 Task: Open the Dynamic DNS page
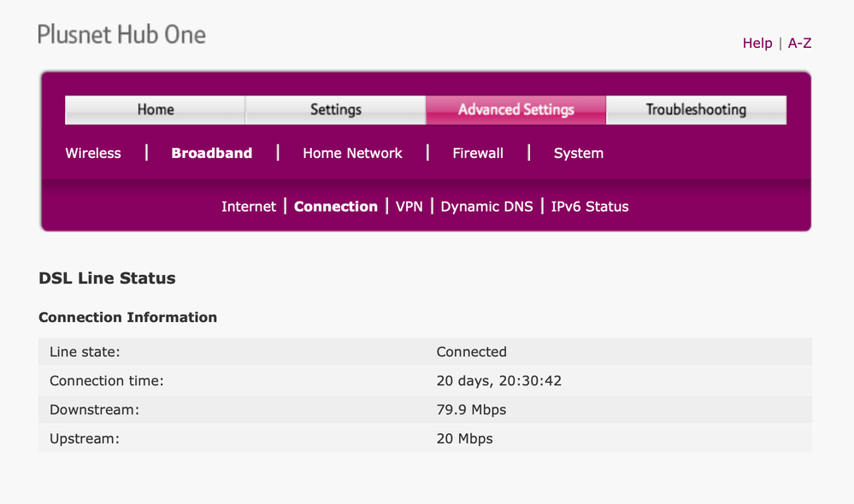coord(486,206)
